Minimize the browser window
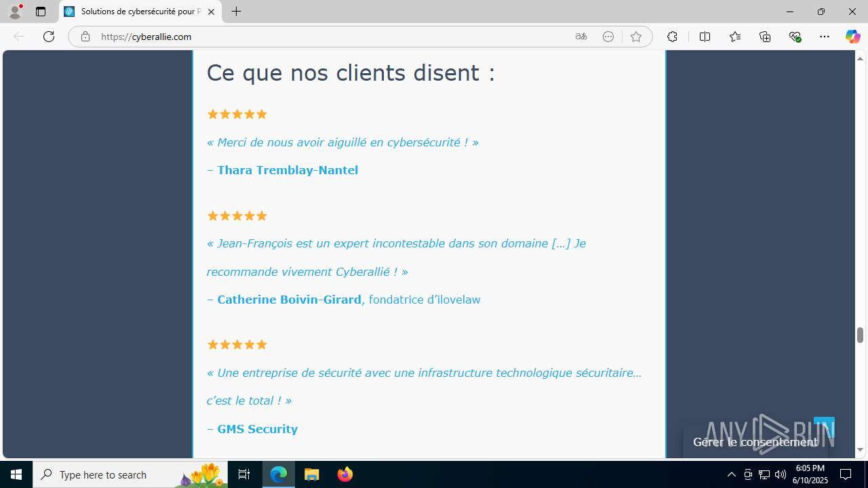The height and width of the screenshot is (488, 868). click(x=789, y=12)
